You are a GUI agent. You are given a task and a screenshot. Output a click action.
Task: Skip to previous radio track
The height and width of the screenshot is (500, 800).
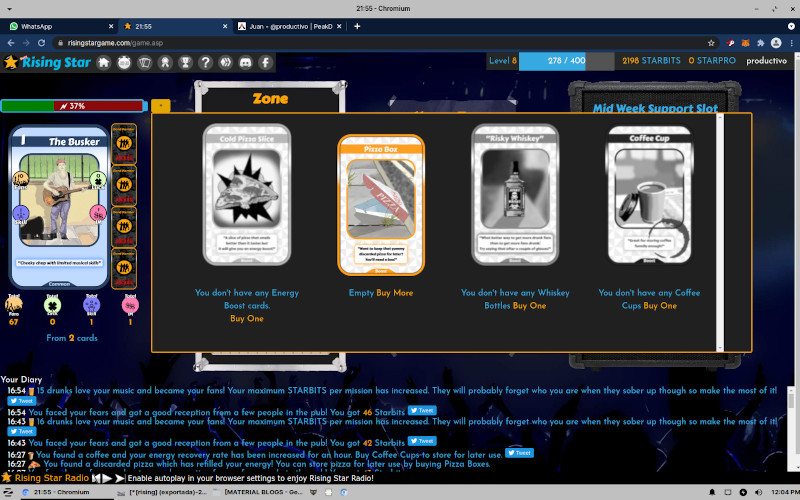tap(96, 478)
